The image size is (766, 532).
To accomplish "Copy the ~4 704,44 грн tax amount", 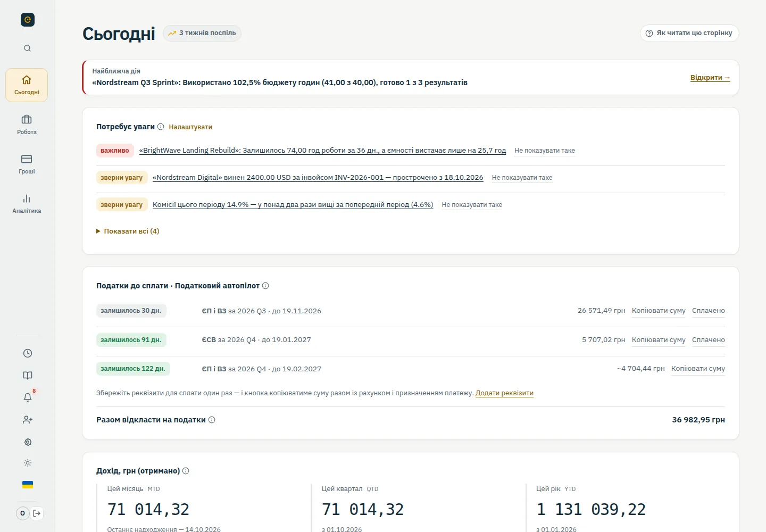I will coord(698,369).
